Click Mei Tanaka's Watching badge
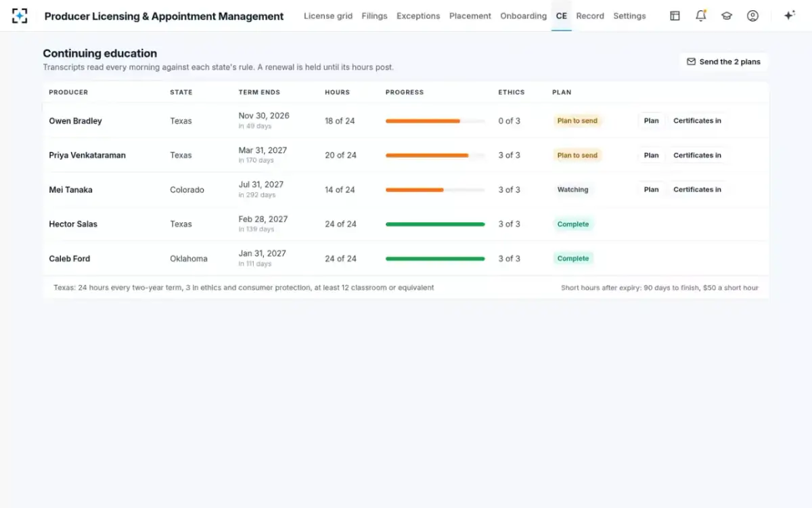 pos(572,190)
